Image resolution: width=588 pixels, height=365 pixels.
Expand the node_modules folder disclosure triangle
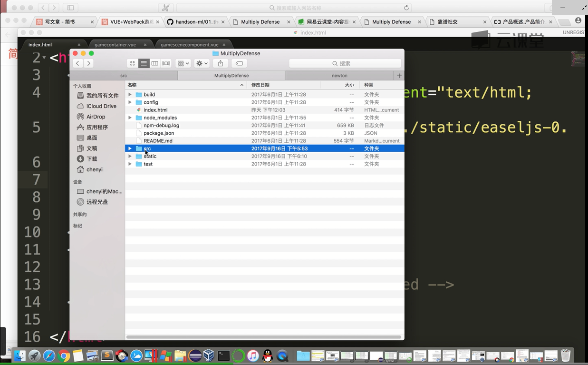130,118
